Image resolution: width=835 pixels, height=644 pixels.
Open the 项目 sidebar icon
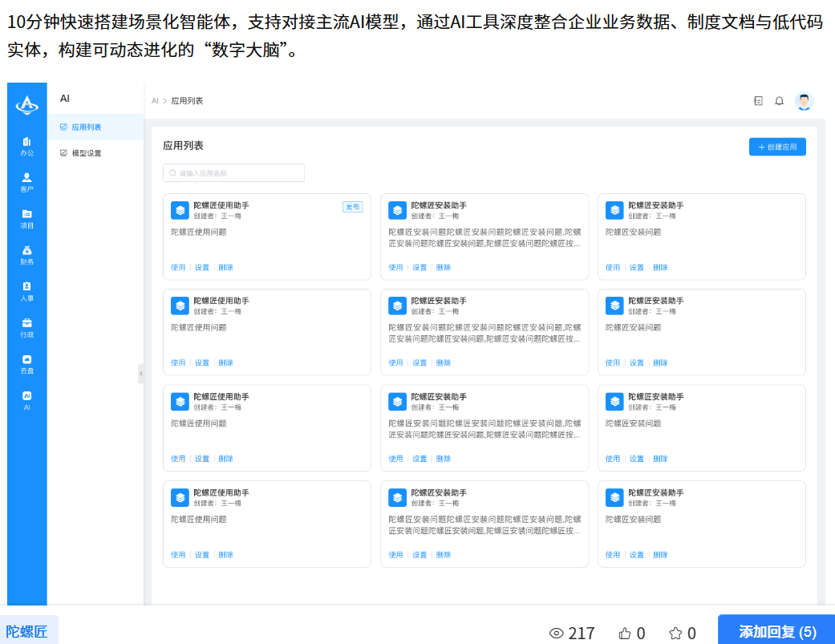tap(26, 219)
